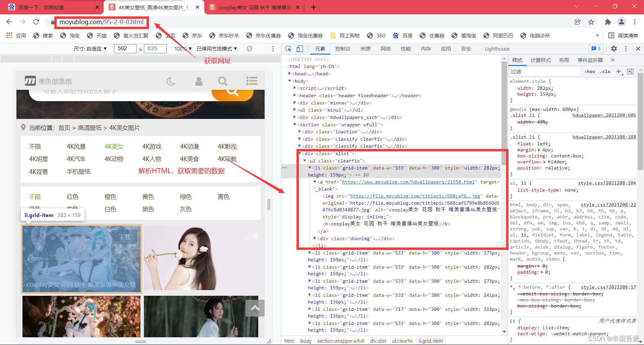Show more styles pane tabs chevron

tap(612, 60)
